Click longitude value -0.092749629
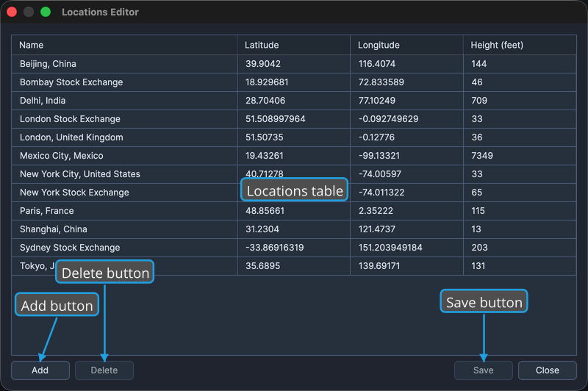 coord(389,119)
